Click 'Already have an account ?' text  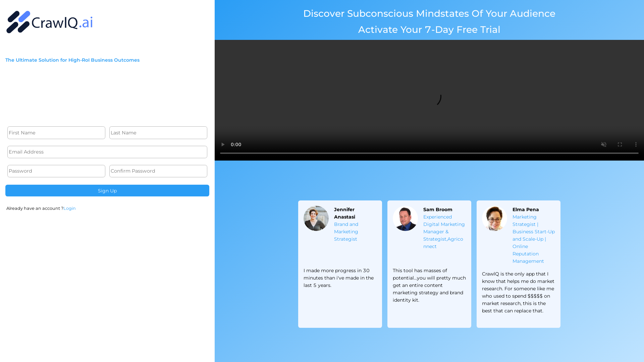pos(35,208)
